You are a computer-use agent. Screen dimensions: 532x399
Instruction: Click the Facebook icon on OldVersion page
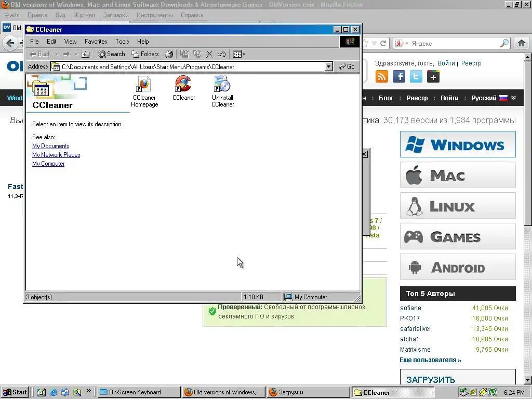click(398, 76)
